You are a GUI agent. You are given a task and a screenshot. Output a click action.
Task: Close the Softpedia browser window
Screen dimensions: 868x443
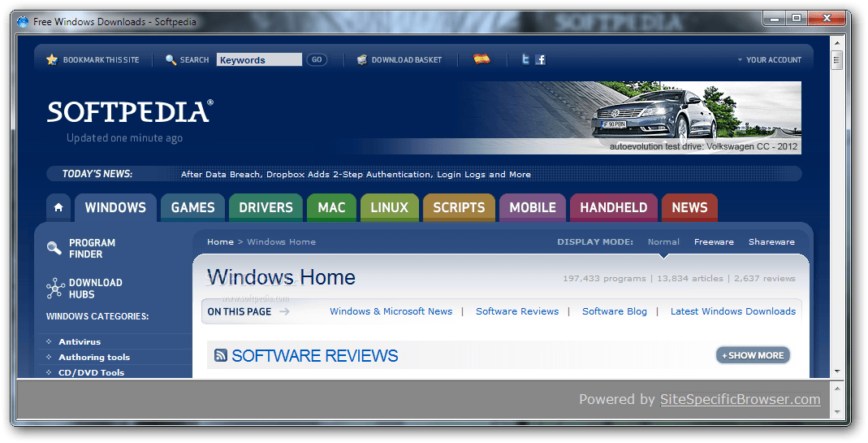827,19
